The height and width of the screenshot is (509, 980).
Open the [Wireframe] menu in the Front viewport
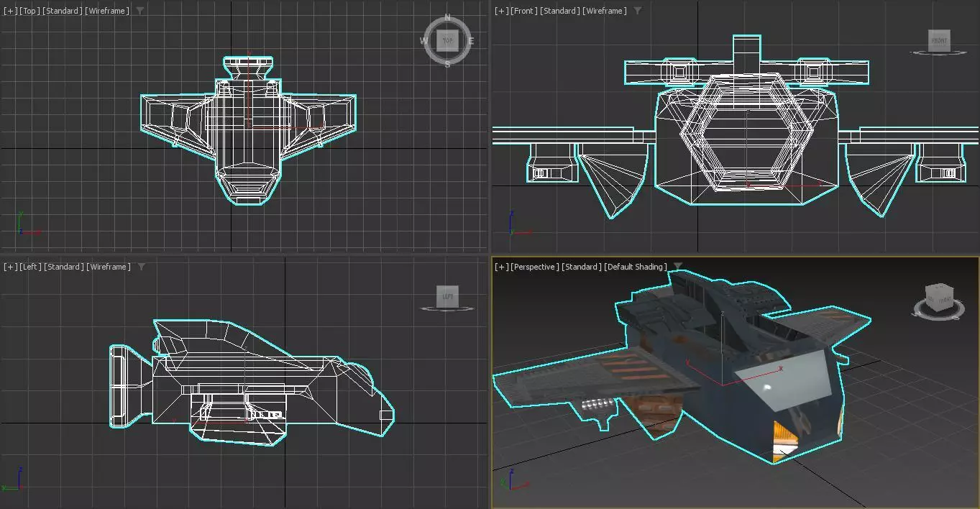click(604, 11)
